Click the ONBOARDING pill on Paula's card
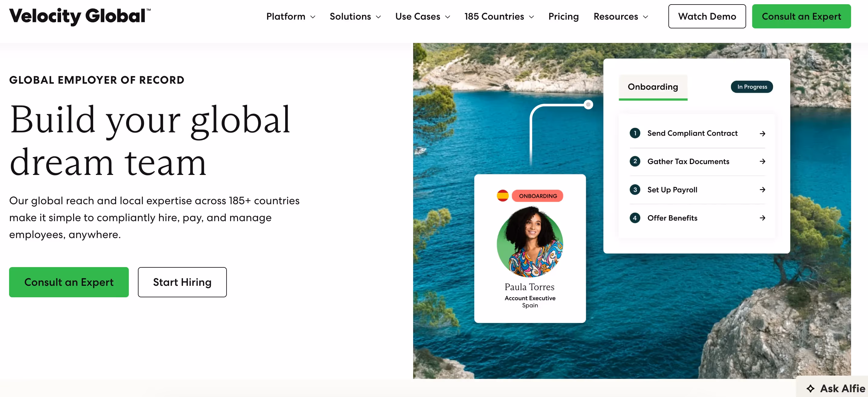 pos(537,196)
